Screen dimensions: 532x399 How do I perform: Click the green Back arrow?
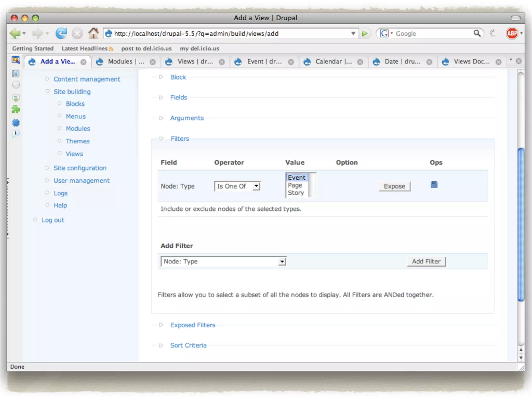coord(15,34)
